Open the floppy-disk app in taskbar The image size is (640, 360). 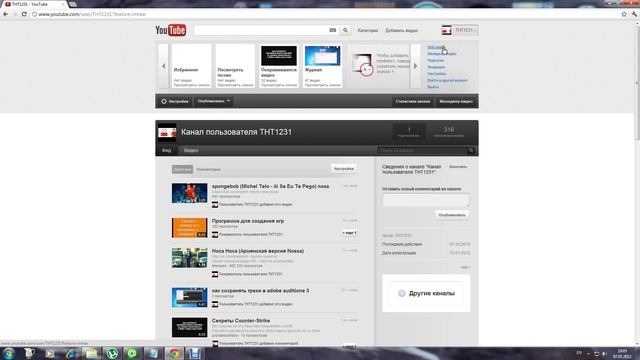tap(195, 353)
